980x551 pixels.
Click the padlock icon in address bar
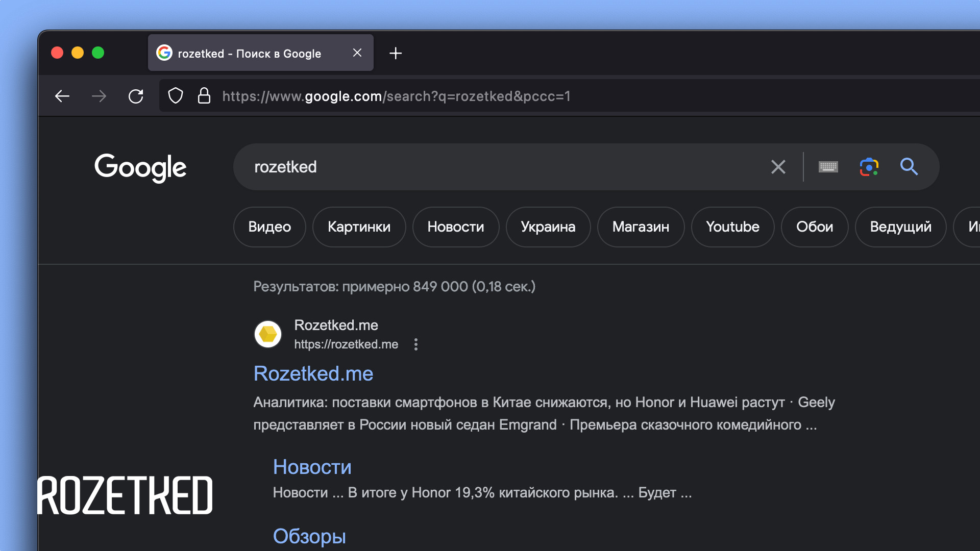click(x=204, y=96)
